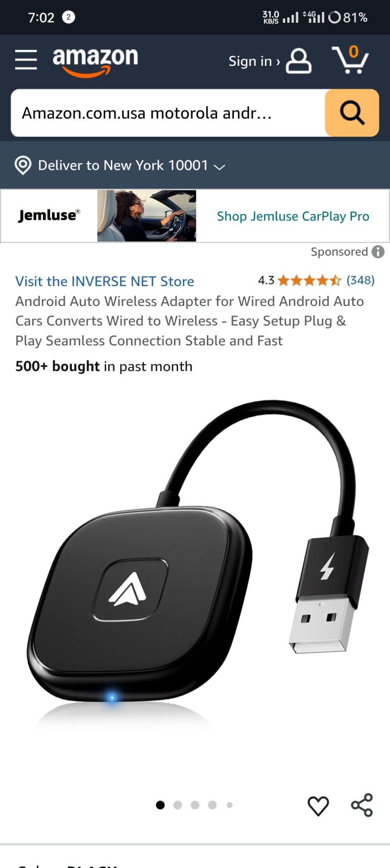390x868 pixels.
Task: Shop Jemluse CarPlay Pro ad link
Action: (293, 216)
